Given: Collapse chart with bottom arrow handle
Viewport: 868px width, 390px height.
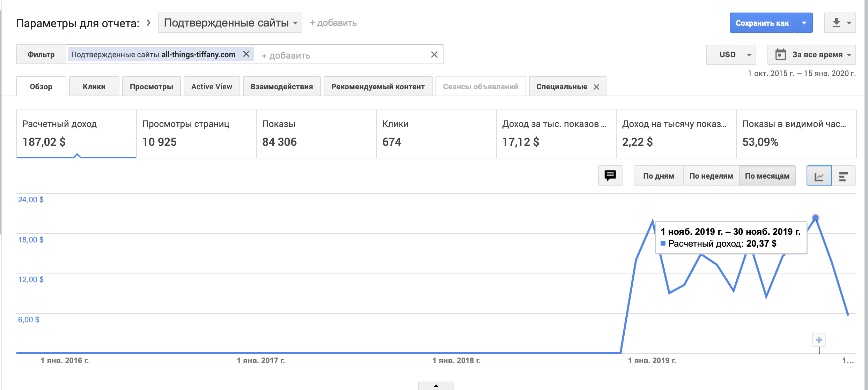Looking at the screenshot, I should (436, 386).
